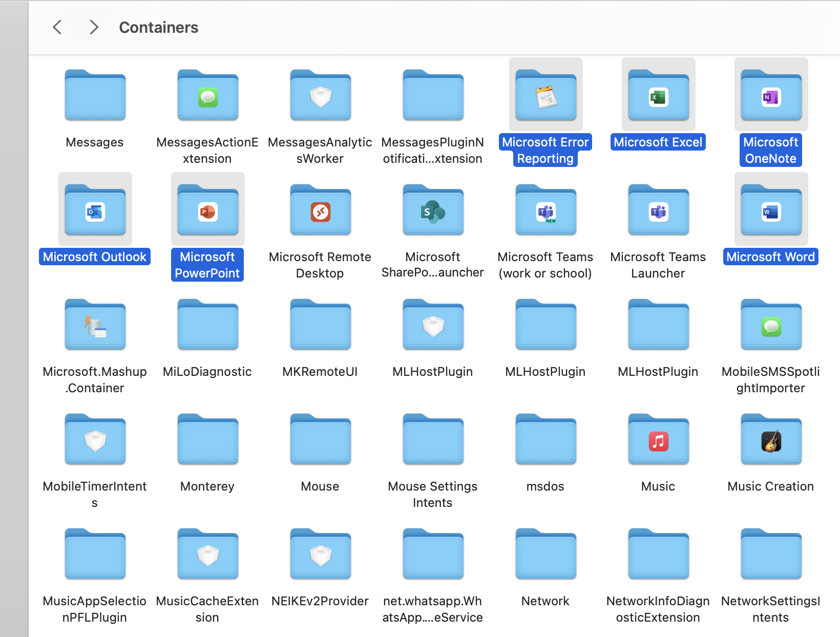Viewport: 840px width, 637px height.
Task: Click the "Monterey" name label
Action: click(x=207, y=486)
